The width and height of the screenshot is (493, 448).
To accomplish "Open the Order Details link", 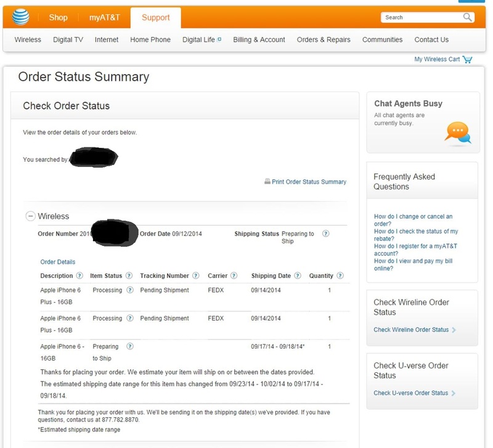I will 58,262.
